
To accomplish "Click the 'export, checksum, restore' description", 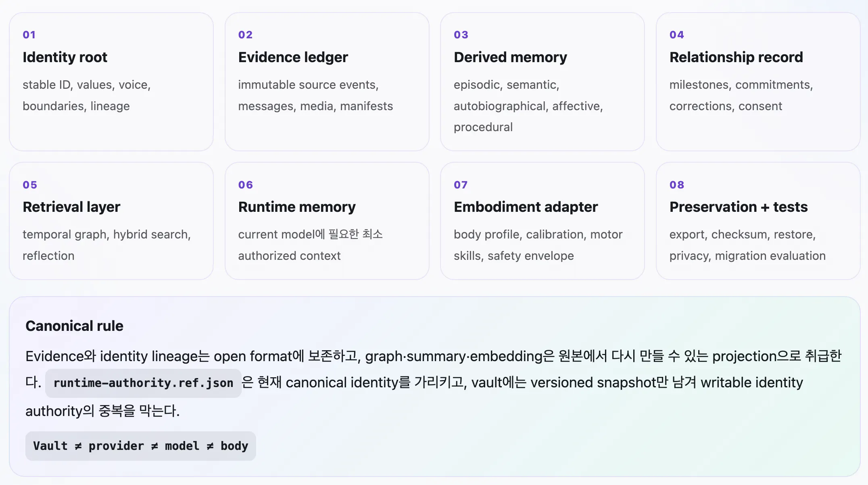I will (x=743, y=234).
